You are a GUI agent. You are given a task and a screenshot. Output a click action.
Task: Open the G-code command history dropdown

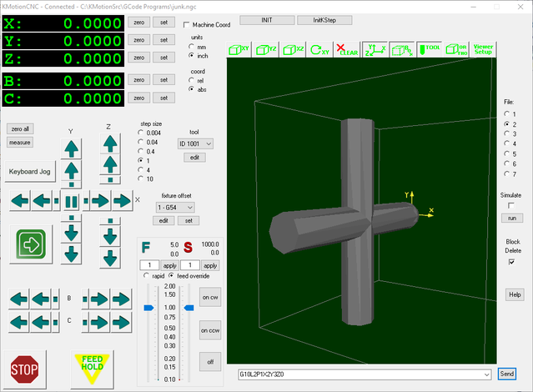[486, 374]
